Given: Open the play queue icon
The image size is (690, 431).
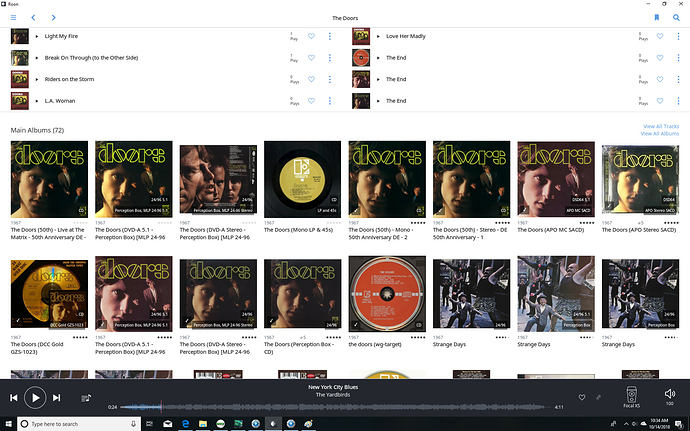Looking at the screenshot, I should (x=86, y=398).
